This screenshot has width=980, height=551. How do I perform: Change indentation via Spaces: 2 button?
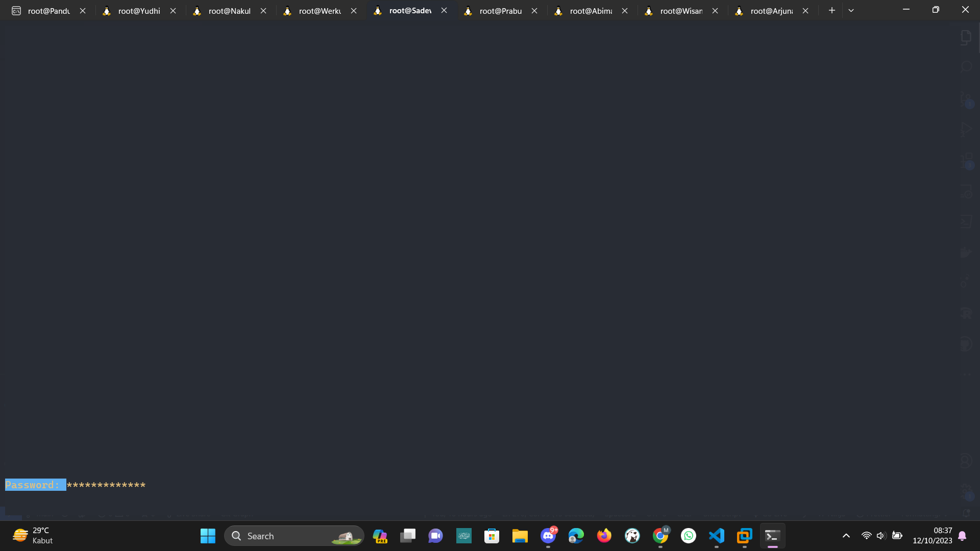620,514
